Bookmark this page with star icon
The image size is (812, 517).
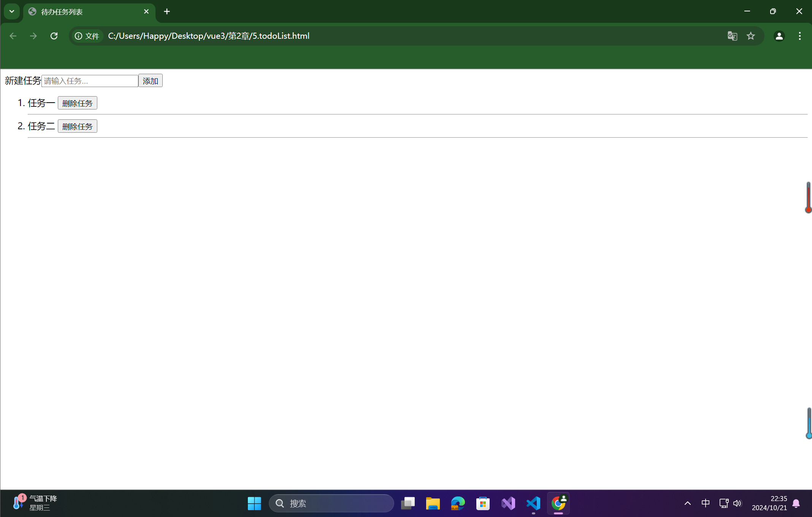point(750,36)
